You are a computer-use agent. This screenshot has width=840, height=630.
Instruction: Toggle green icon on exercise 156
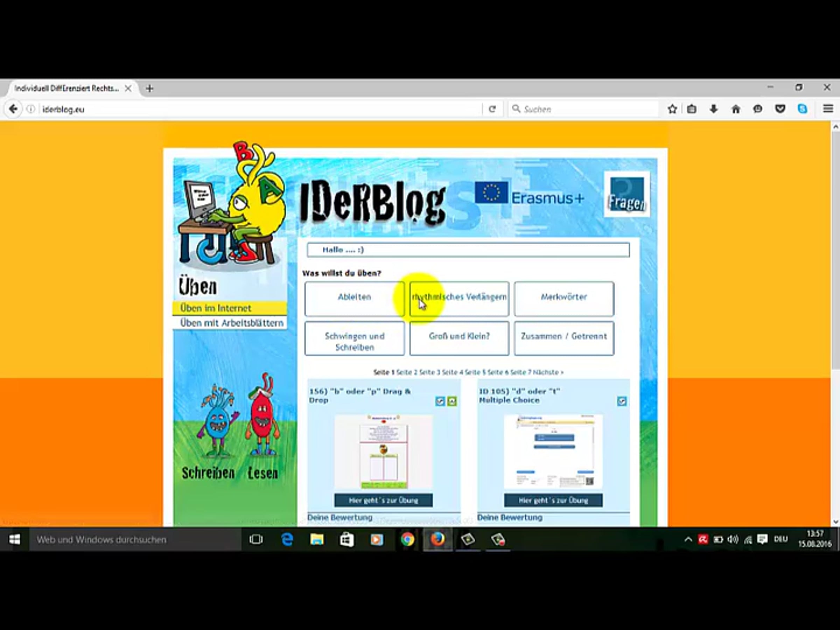point(452,401)
